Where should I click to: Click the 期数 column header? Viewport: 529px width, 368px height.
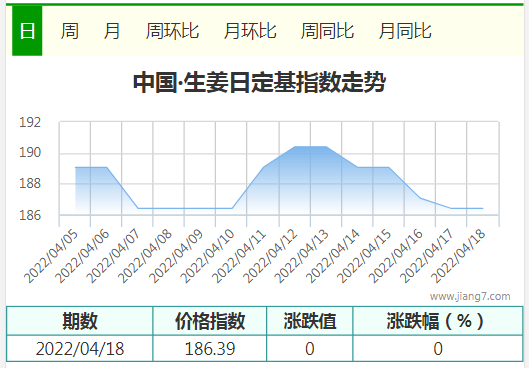[80, 321]
